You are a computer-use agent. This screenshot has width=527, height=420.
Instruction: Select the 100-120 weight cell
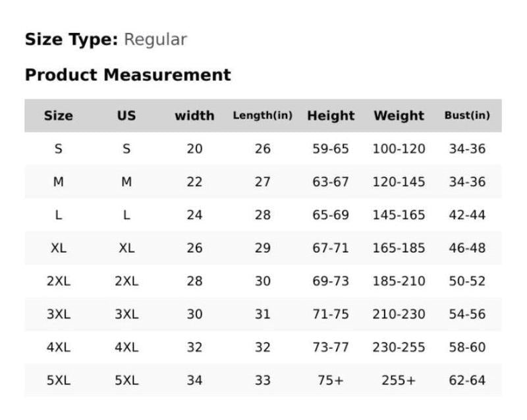399,149
